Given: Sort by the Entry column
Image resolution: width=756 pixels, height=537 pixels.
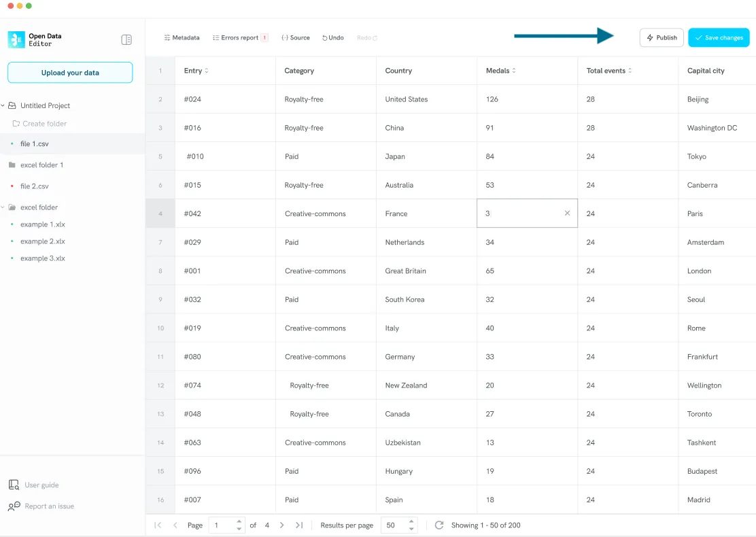Looking at the screenshot, I should pyautogui.click(x=207, y=71).
